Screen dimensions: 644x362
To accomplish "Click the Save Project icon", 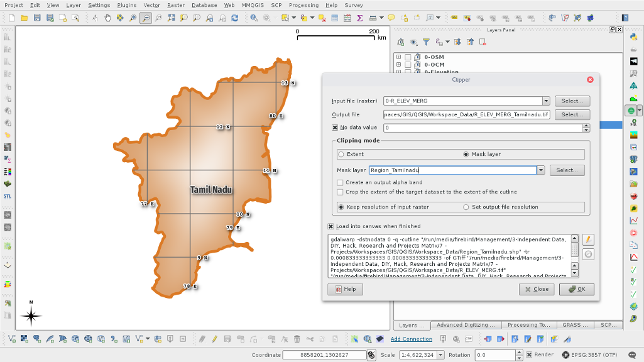I will coord(37,18).
